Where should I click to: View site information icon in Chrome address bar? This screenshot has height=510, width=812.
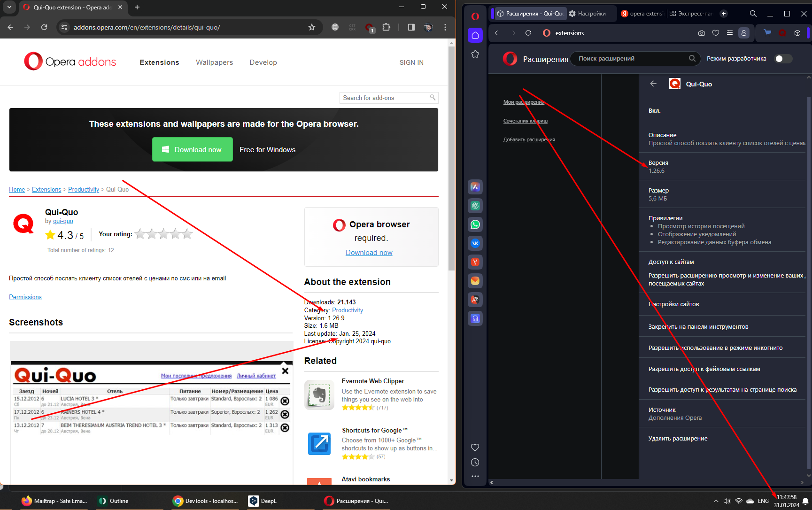pyautogui.click(x=65, y=27)
